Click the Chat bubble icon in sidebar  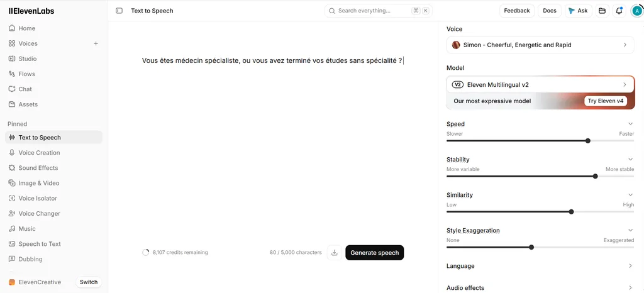coord(12,89)
